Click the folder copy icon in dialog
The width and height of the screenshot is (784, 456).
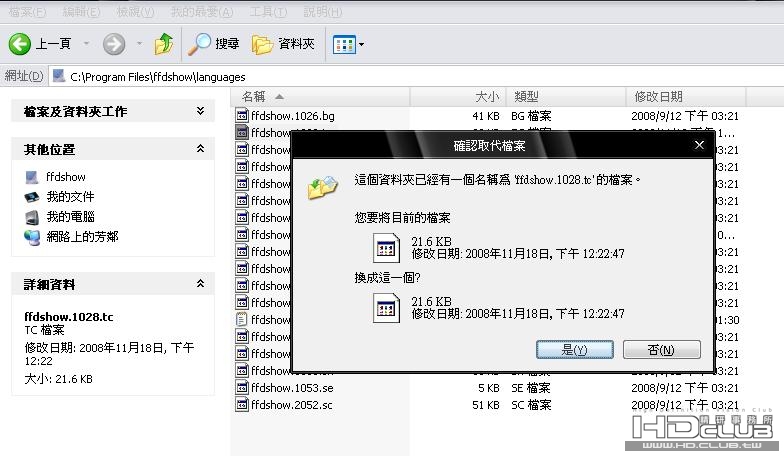tap(322, 187)
